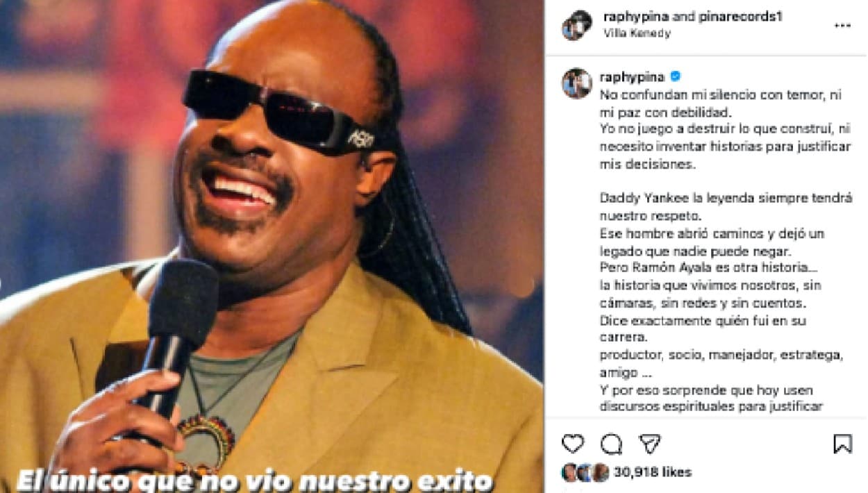Open the Villa Kenedy location link
This screenshot has width=868, height=493.
click(x=637, y=33)
